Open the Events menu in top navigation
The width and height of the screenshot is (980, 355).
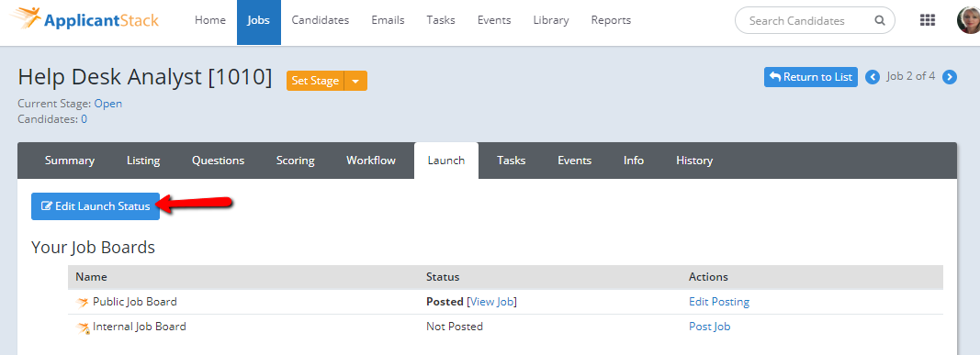point(494,20)
